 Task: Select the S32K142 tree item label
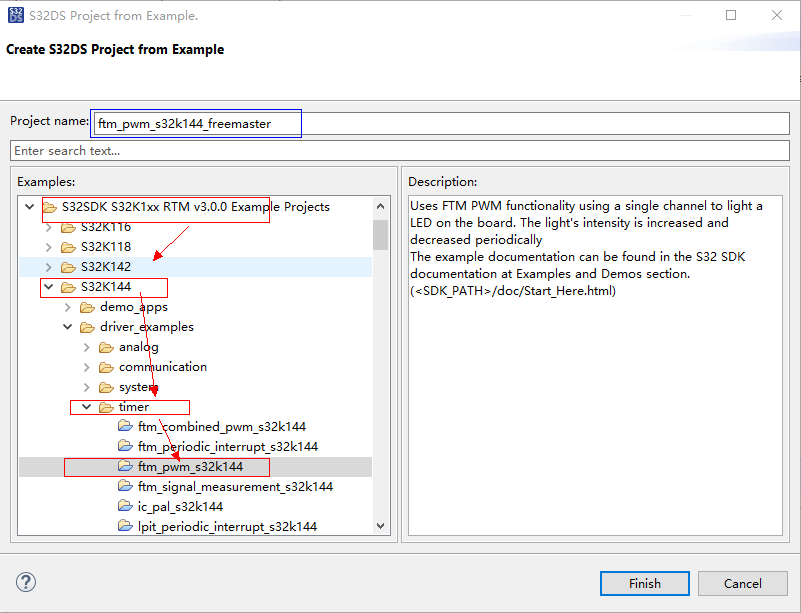pyautogui.click(x=106, y=267)
